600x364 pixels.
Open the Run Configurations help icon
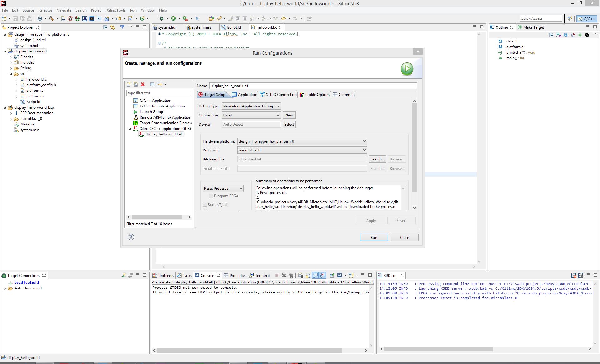[x=131, y=237]
